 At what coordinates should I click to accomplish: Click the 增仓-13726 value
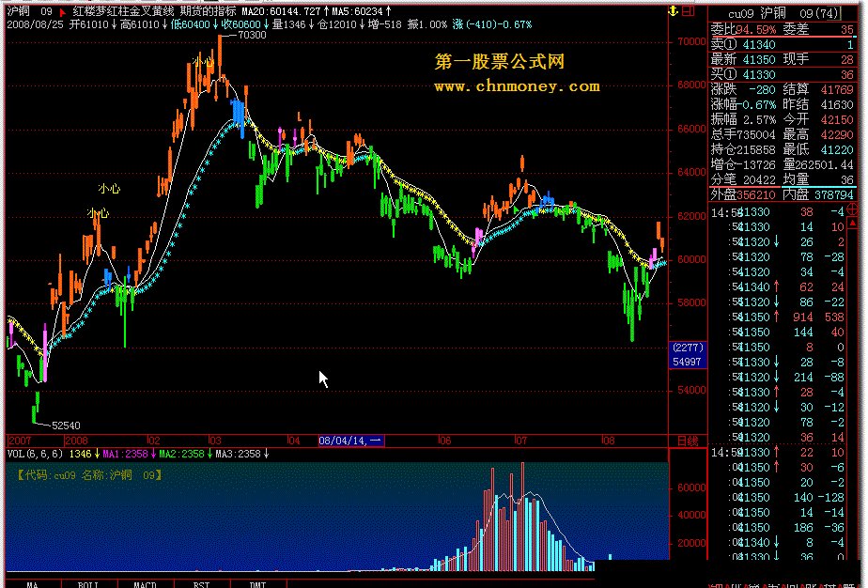(x=743, y=164)
